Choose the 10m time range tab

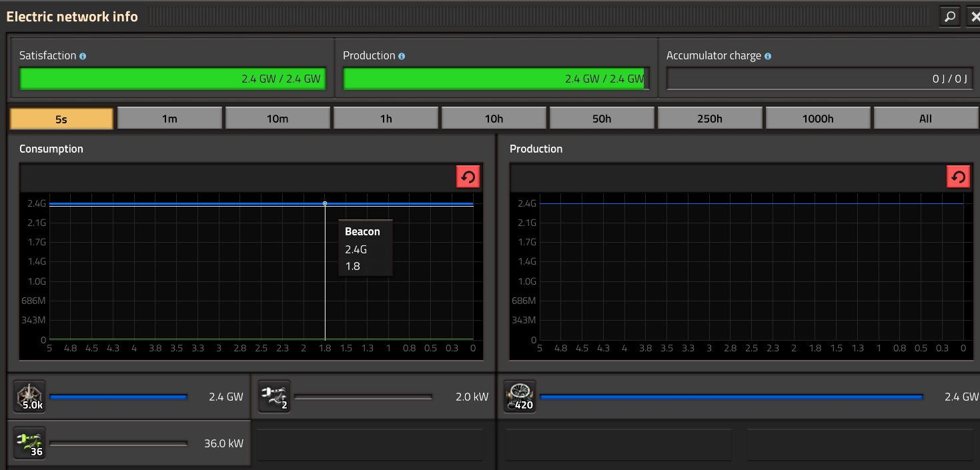pos(278,119)
